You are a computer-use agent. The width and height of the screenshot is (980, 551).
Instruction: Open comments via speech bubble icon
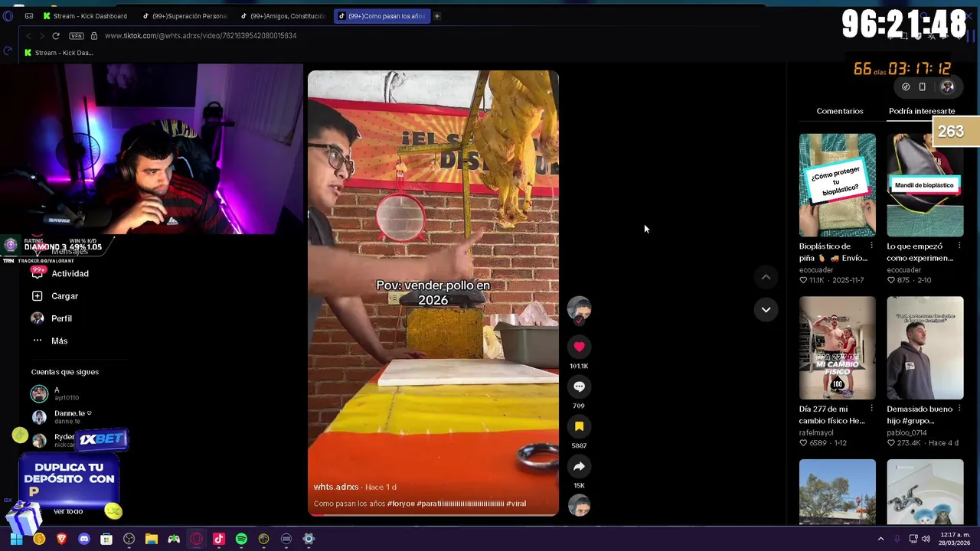579,386
